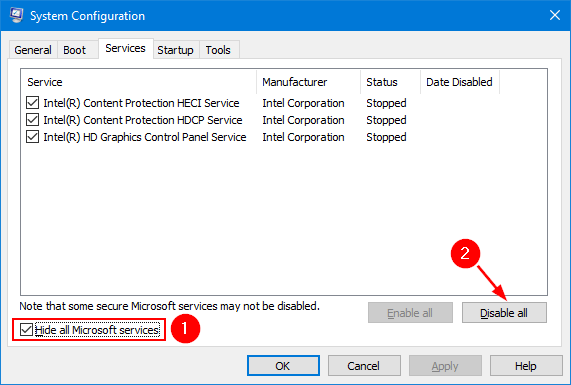571x385 pixels.
Task: Click the System Configuration title bar icon
Action: [x=16, y=15]
